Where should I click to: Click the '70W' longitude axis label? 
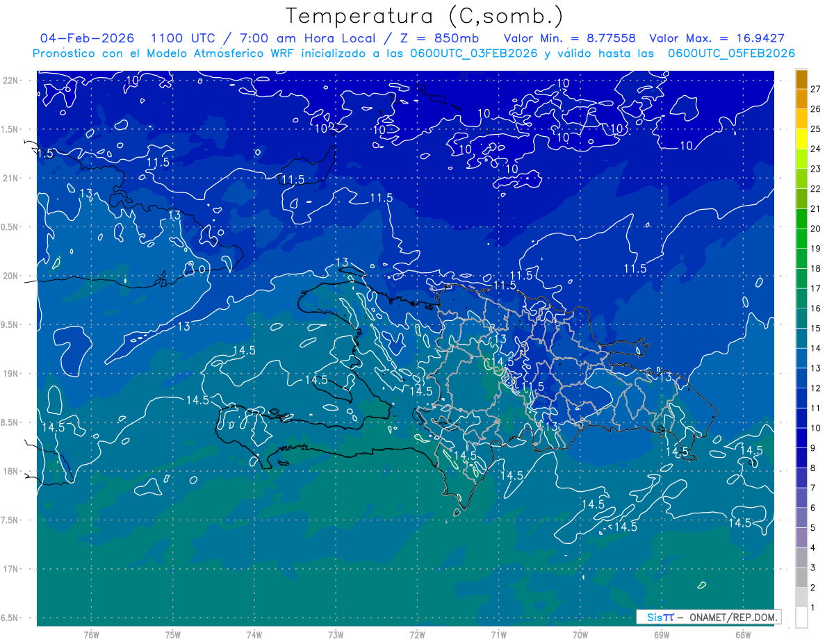pyautogui.click(x=580, y=634)
